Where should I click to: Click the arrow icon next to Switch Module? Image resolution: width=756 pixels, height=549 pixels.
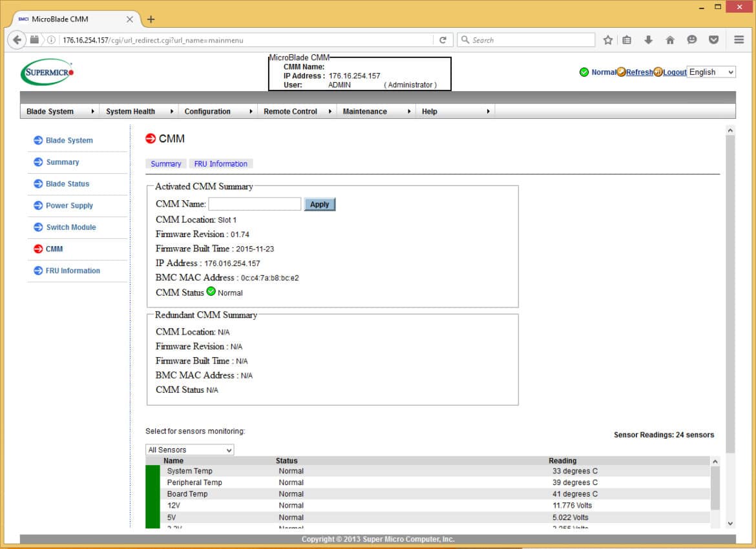point(38,227)
